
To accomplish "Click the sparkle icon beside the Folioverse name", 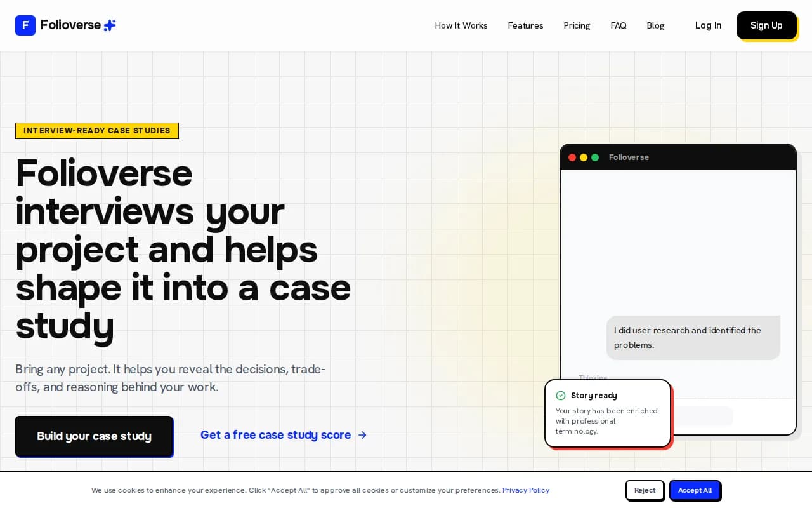I will click(110, 25).
